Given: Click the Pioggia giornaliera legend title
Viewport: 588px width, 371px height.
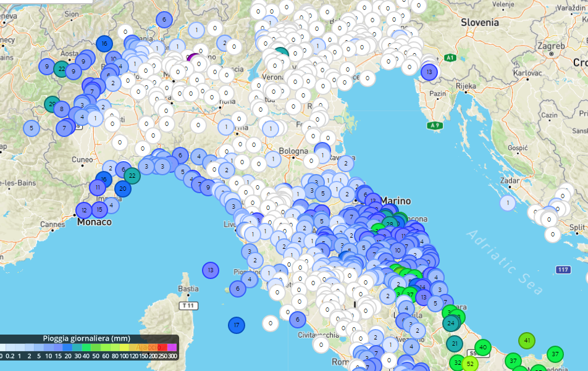Looking at the screenshot, I should pyautogui.click(x=86, y=339).
